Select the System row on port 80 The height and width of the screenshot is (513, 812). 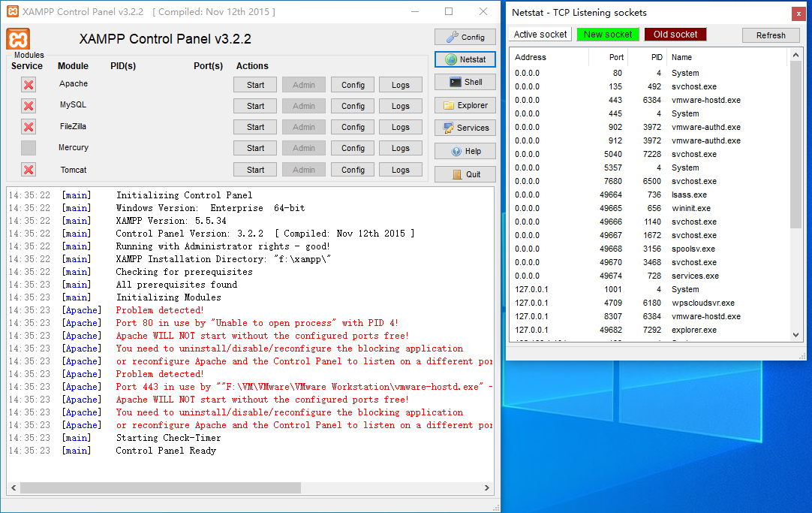pyautogui.click(x=650, y=73)
